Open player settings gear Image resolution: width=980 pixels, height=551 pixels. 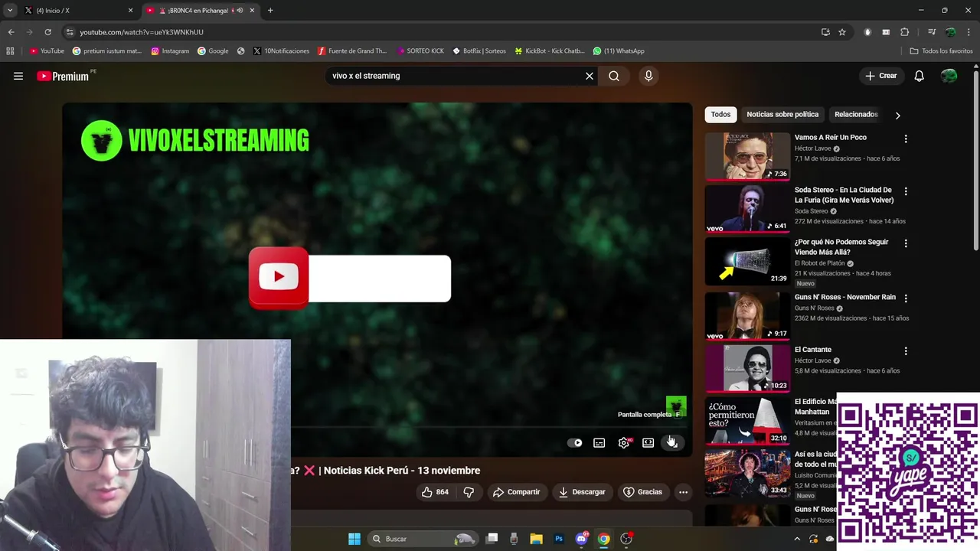[624, 442]
